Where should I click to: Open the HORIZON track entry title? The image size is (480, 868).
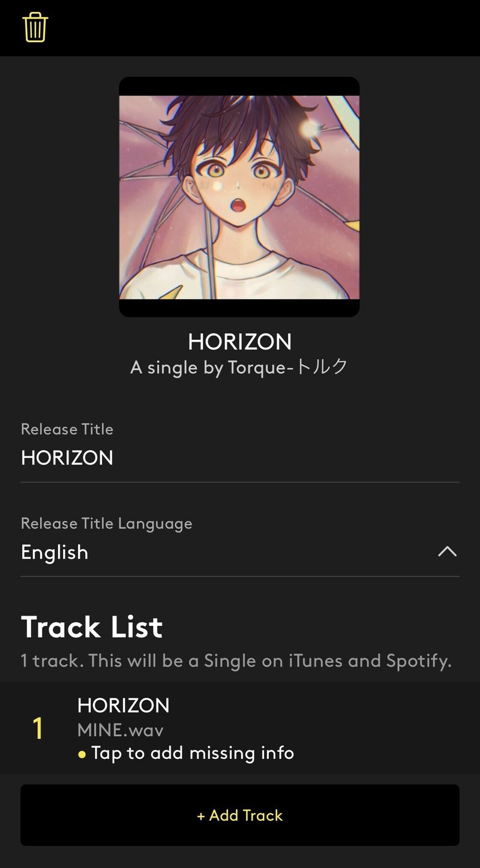pos(124,705)
